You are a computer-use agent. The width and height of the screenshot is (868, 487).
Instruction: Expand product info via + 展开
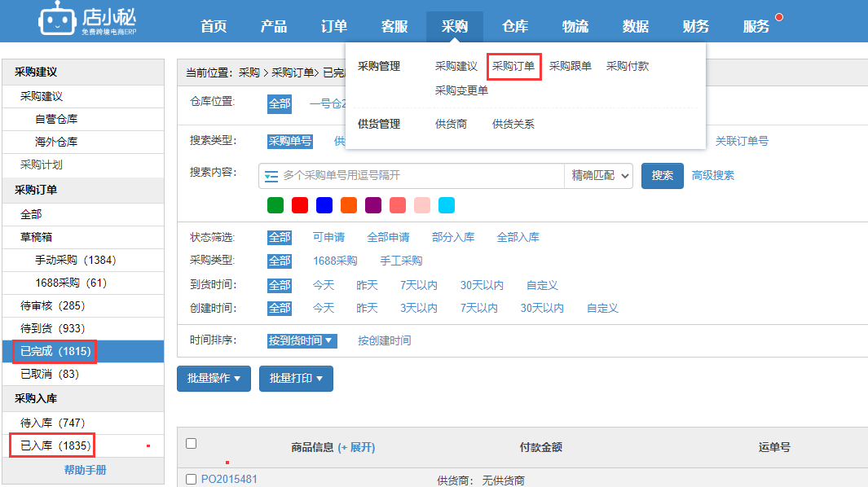(356, 447)
